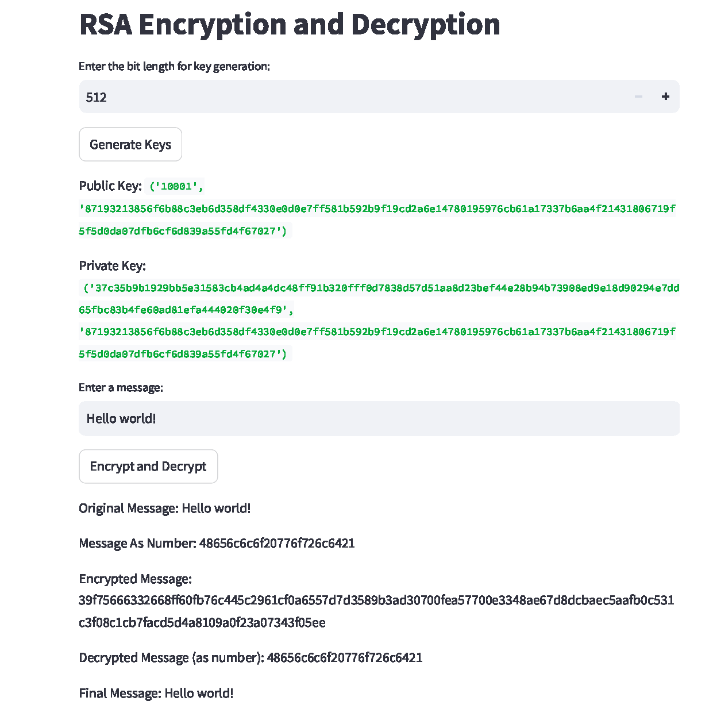Click the Generate Keys button

(130, 144)
